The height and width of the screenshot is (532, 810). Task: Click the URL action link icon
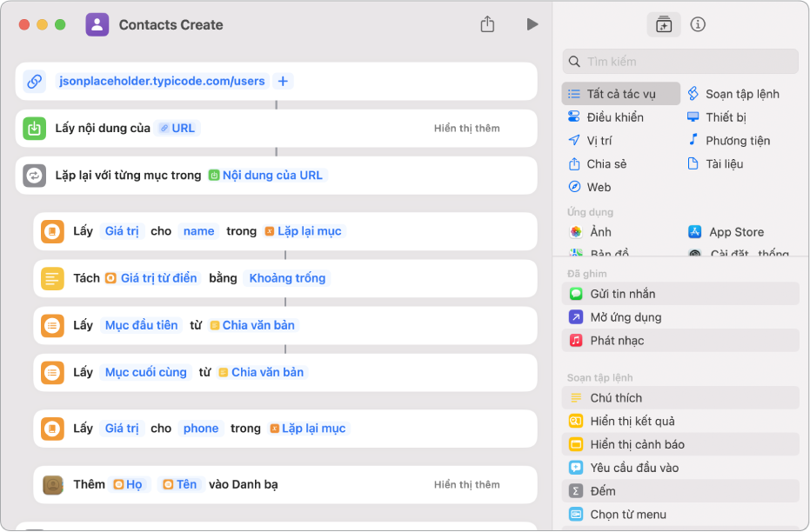point(35,81)
